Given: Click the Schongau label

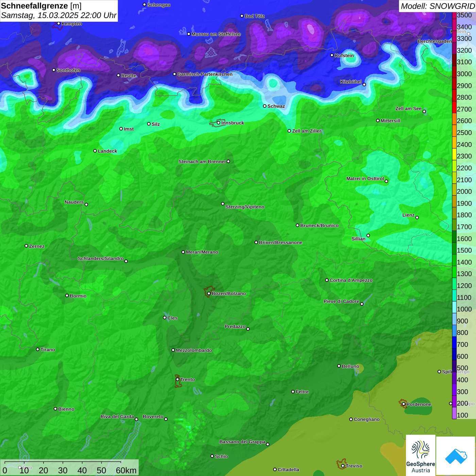Looking at the screenshot, I should click(x=159, y=5).
